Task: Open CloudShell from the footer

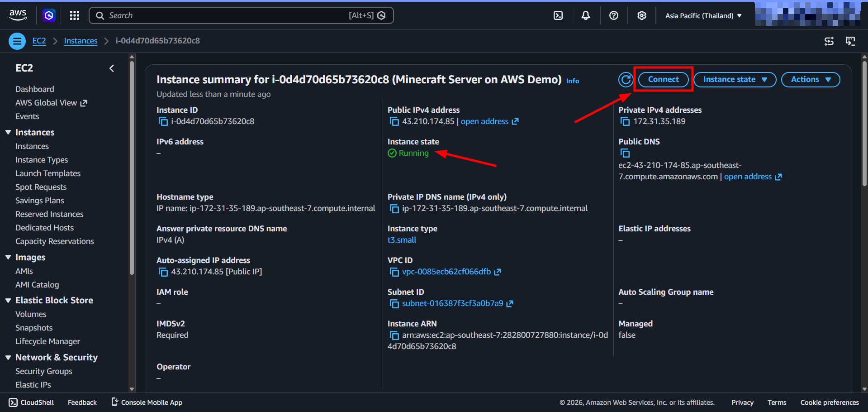Action: pyautogui.click(x=31, y=402)
